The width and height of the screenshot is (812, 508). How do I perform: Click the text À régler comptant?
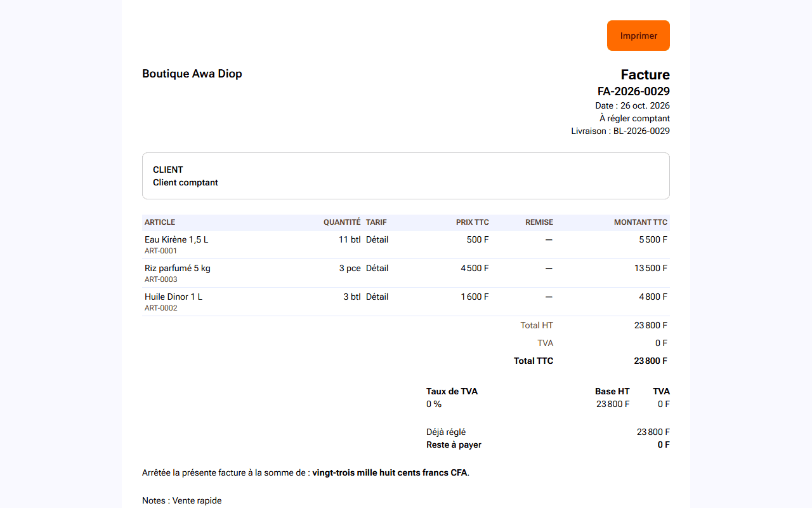(x=634, y=118)
